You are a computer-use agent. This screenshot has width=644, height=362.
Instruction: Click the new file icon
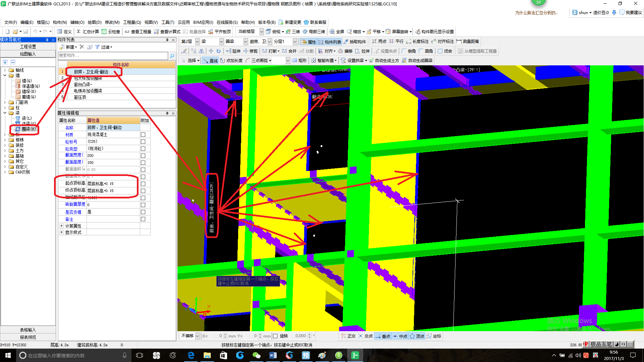coord(7,32)
